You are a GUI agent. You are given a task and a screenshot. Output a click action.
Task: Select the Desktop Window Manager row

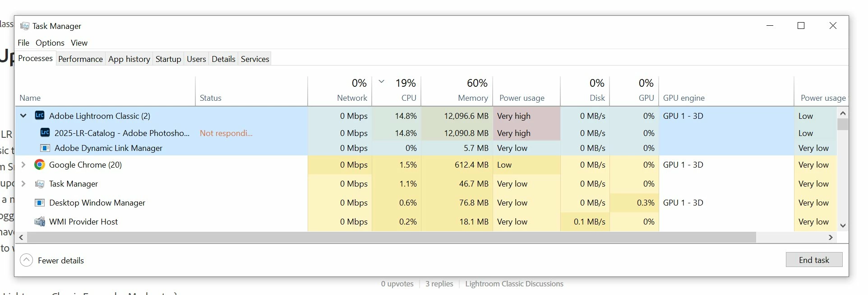(426, 203)
